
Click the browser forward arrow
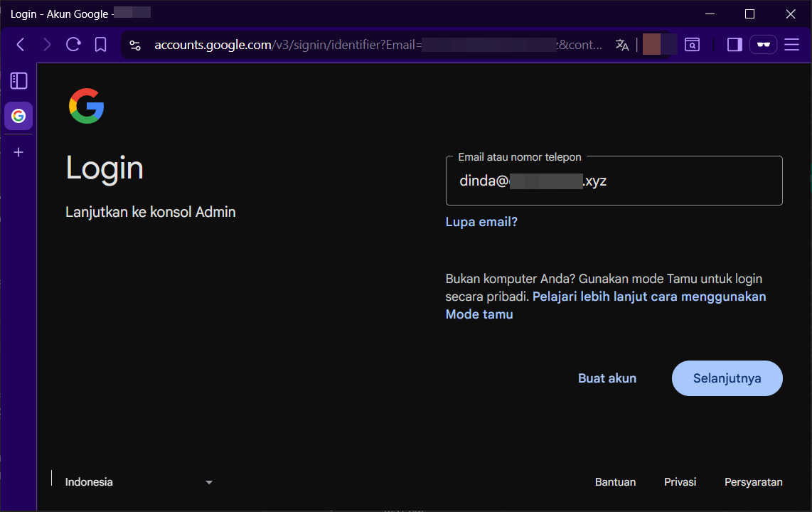click(x=47, y=45)
